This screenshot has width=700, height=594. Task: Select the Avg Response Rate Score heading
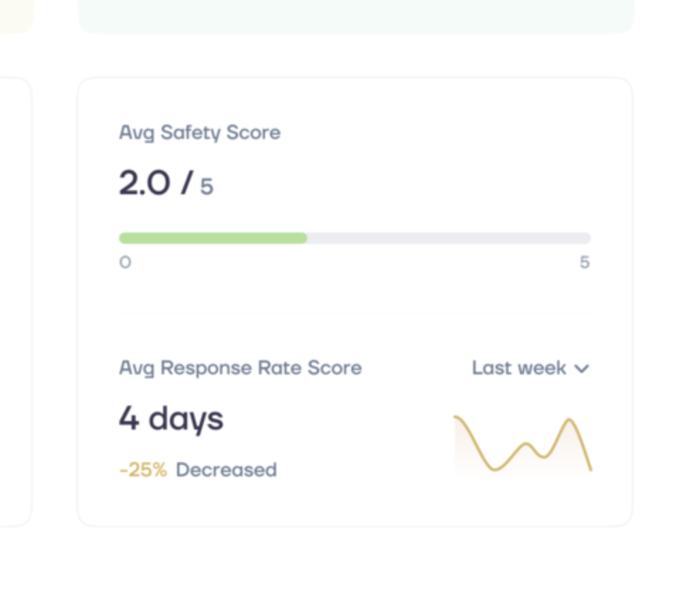[240, 369]
